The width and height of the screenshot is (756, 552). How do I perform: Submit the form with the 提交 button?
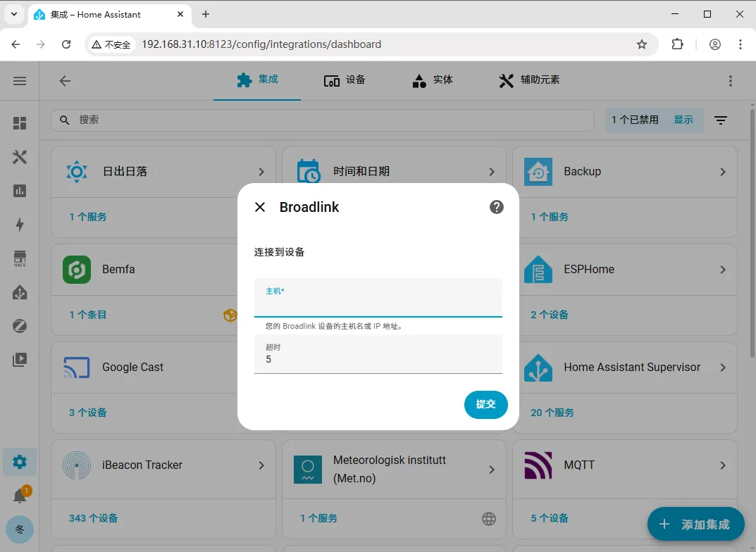click(485, 404)
